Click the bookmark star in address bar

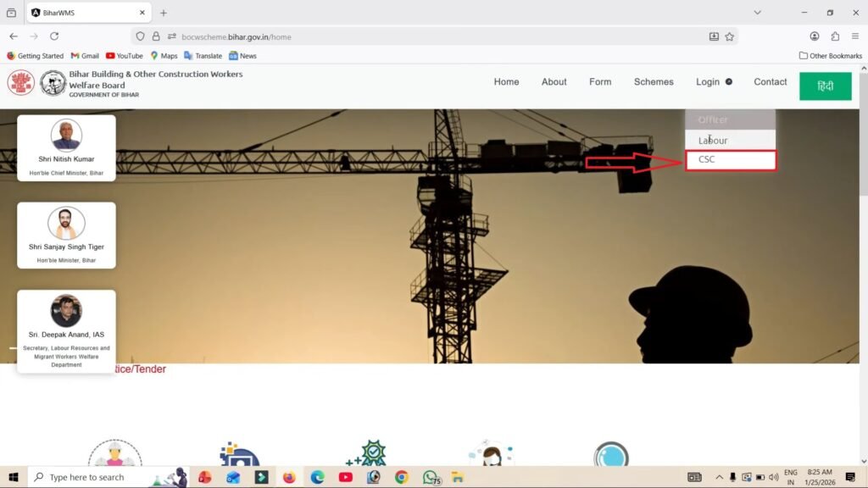coord(727,36)
